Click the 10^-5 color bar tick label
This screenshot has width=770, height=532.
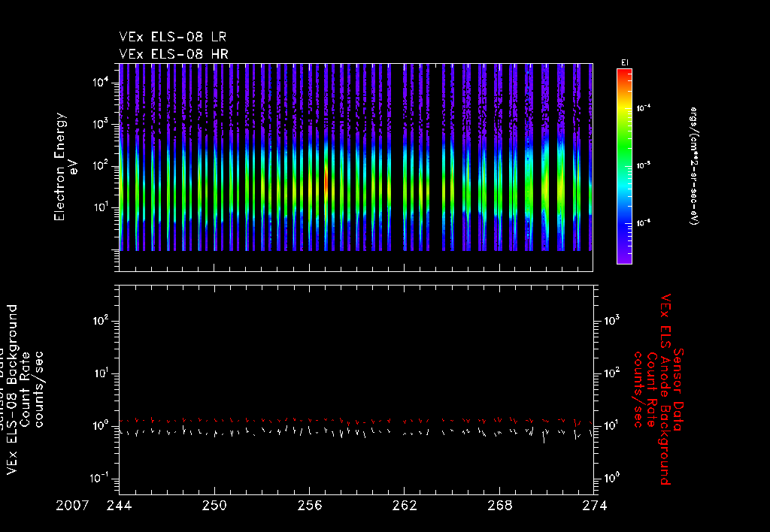(644, 166)
